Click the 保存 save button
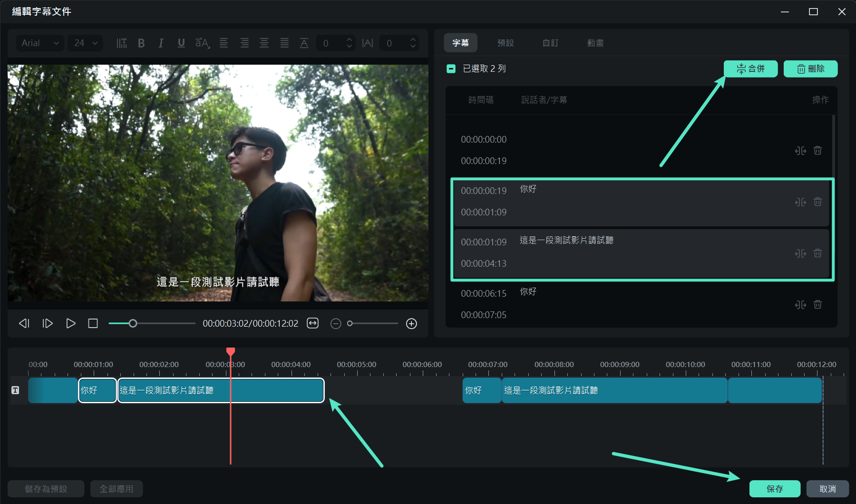This screenshot has width=856, height=504. (775, 489)
